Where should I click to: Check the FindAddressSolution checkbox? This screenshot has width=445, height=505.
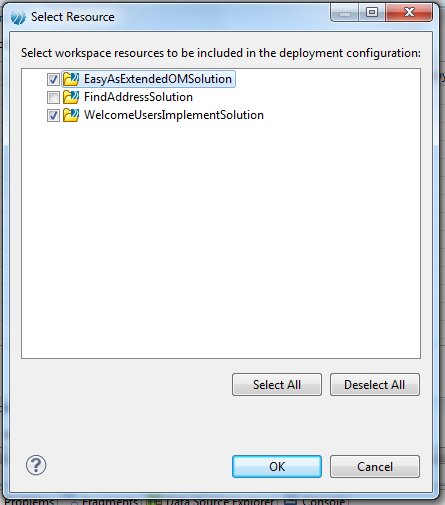(x=53, y=97)
